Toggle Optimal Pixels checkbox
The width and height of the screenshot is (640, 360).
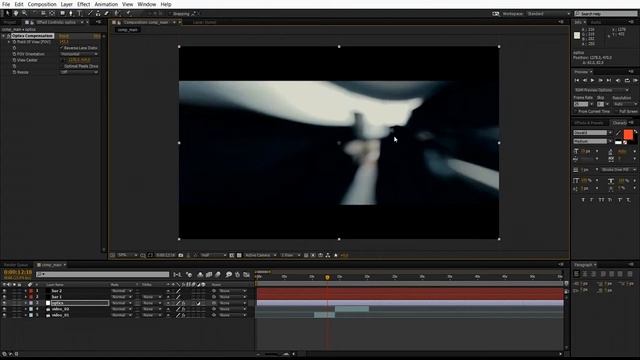pos(62,66)
